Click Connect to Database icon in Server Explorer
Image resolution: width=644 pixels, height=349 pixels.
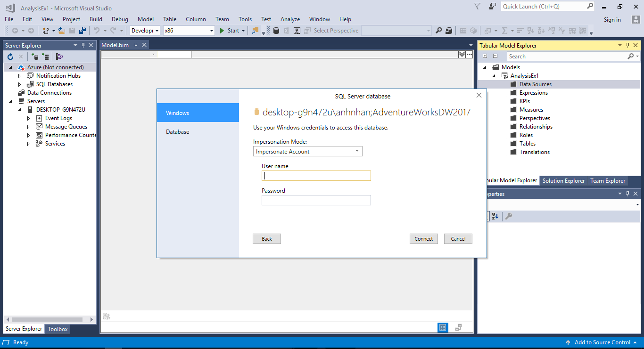(x=35, y=57)
